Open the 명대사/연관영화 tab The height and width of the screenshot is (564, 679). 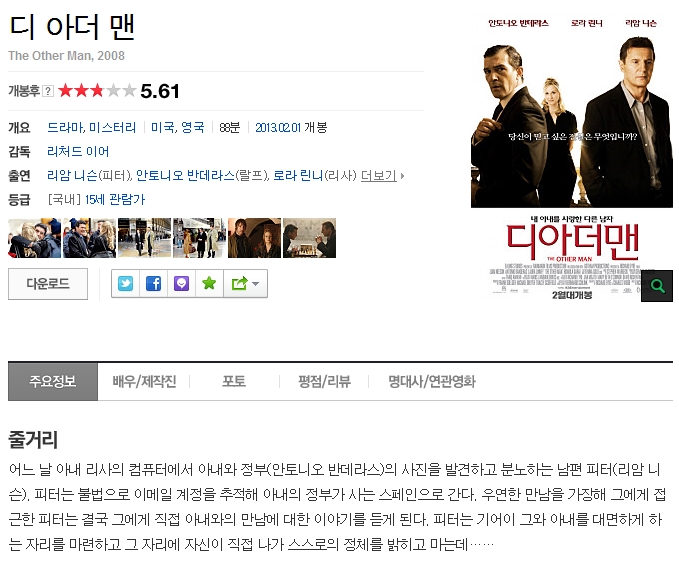coord(432,382)
